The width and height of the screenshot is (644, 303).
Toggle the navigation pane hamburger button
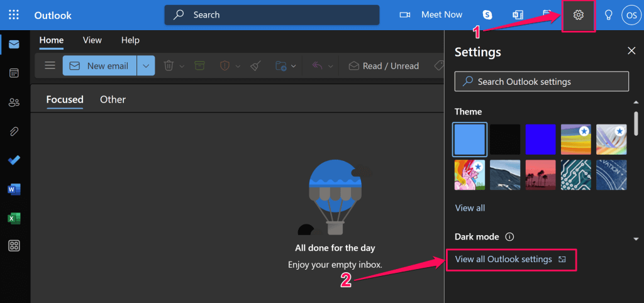50,65
